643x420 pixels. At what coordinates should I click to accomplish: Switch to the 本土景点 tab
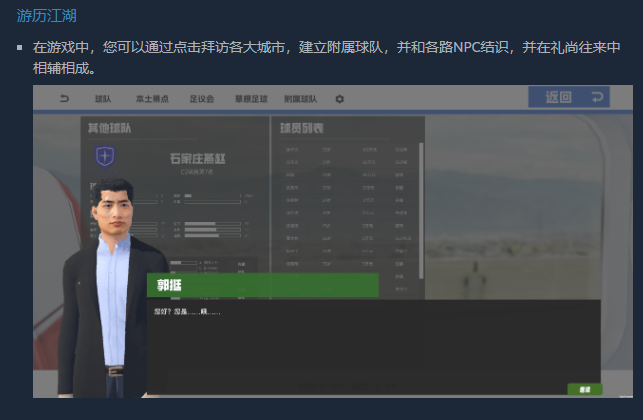point(152,99)
